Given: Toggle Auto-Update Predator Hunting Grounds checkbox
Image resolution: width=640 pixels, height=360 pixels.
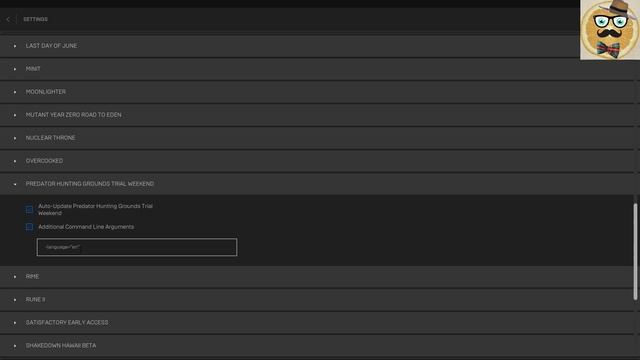Looking at the screenshot, I should click(x=29, y=209).
